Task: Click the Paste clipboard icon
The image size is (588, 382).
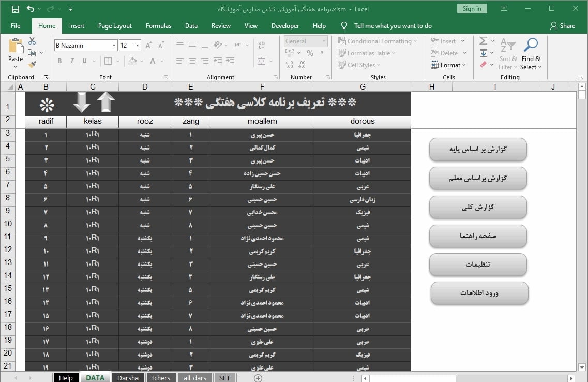Action: [x=16, y=46]
